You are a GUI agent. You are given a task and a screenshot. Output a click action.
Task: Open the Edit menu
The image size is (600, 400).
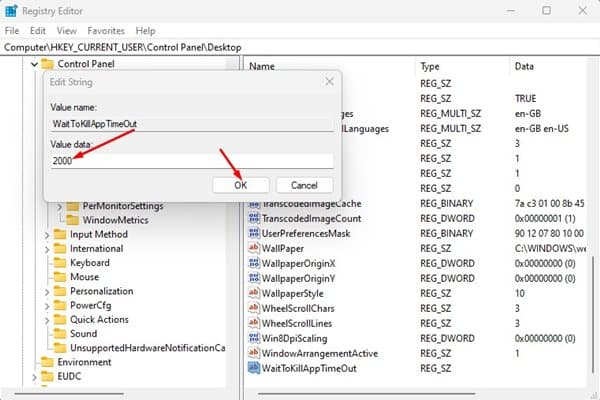[x=38, y=31]
